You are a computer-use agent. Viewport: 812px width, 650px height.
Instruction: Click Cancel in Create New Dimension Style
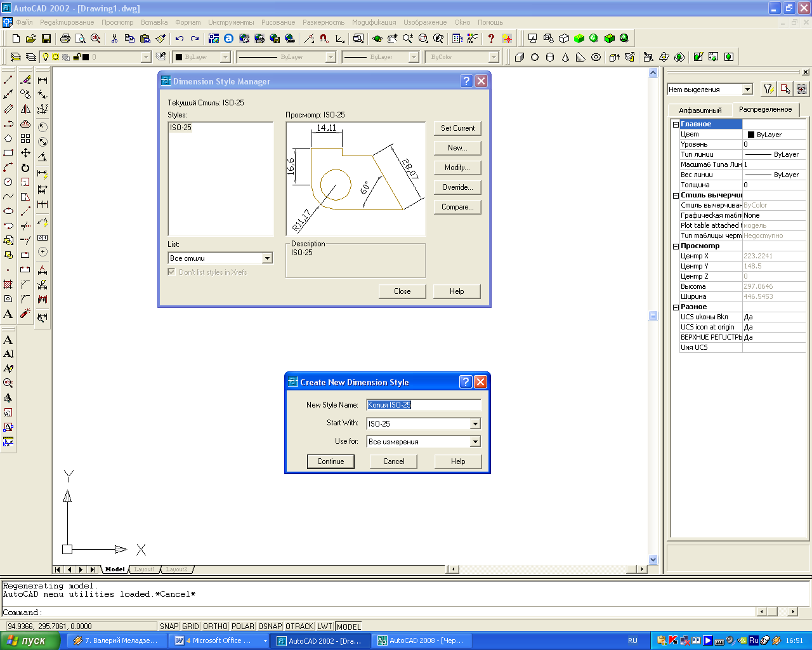(393, 461)
